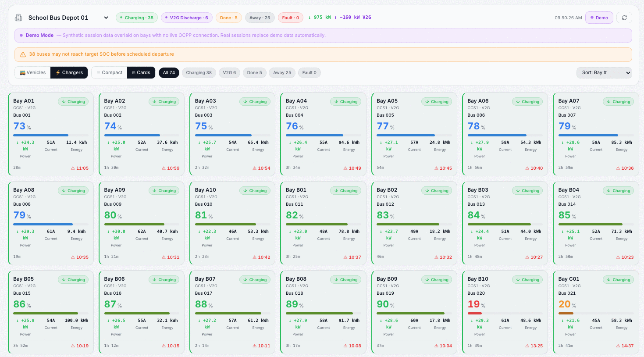Click the 3h 34m elapsed time on Bay A04
Screen dimensions: 644x357
(x=293, y=168)
